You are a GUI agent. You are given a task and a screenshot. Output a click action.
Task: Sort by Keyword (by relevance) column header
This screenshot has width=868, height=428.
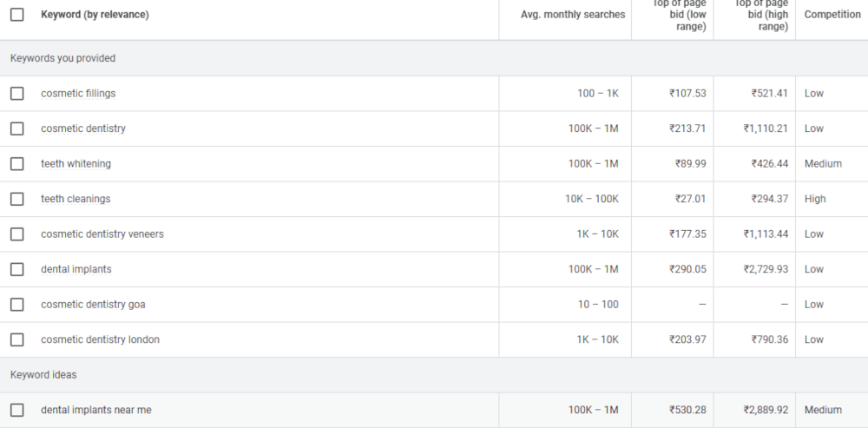coord(95,15)
